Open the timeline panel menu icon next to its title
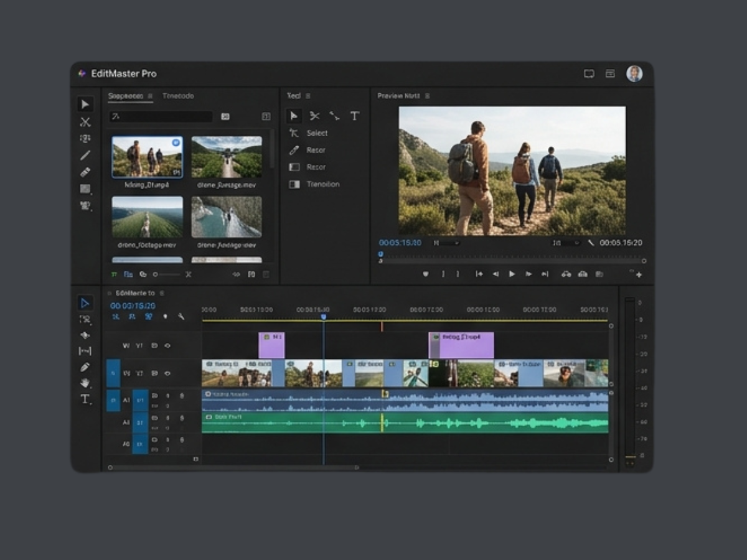This screenshot has height=560, width=747. coord(162,293)
